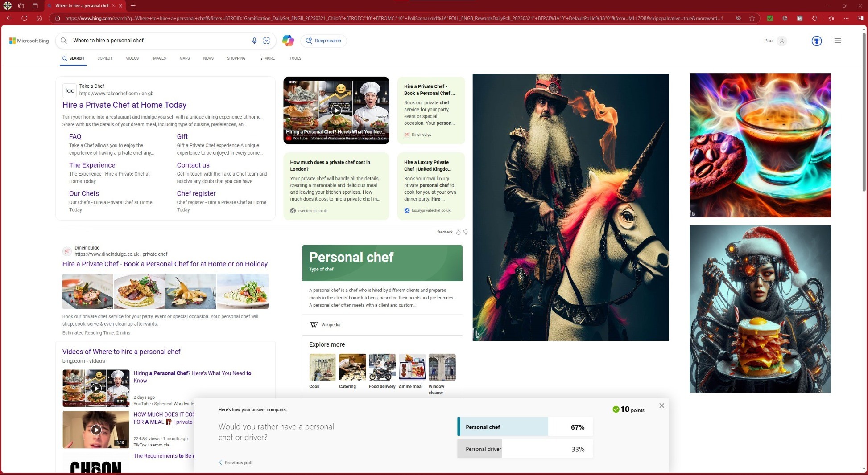Expand the More search categories menu
Viewport: 868px width, 475px height.
[268, 58]
